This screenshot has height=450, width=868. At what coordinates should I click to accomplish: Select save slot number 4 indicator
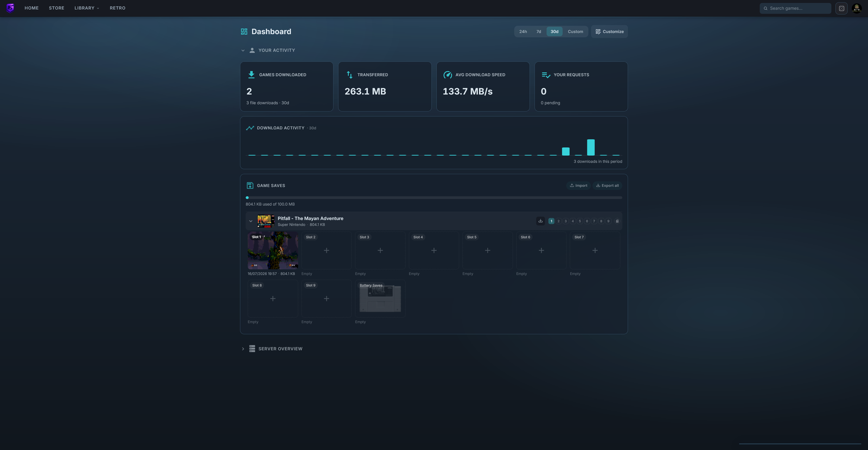pyautogui.click(x=572, y=221)
